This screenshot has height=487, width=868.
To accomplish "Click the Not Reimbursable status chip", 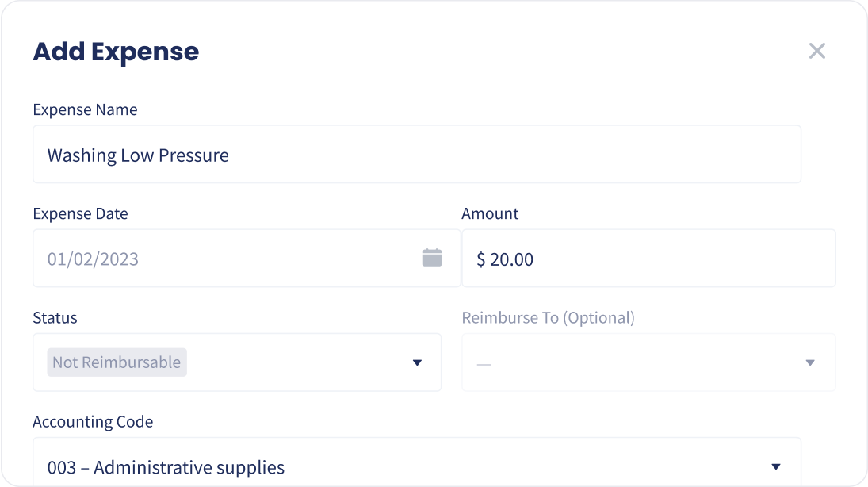I will 117,362.
